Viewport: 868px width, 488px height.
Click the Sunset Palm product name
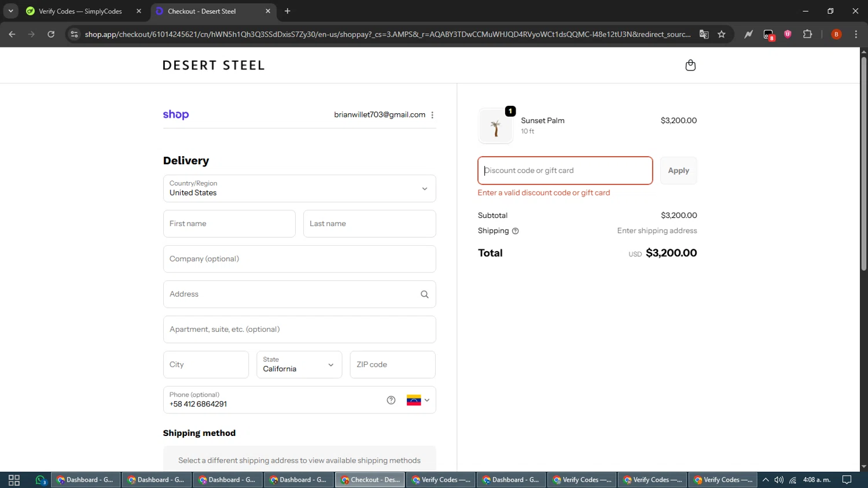[x=543, y=120]
